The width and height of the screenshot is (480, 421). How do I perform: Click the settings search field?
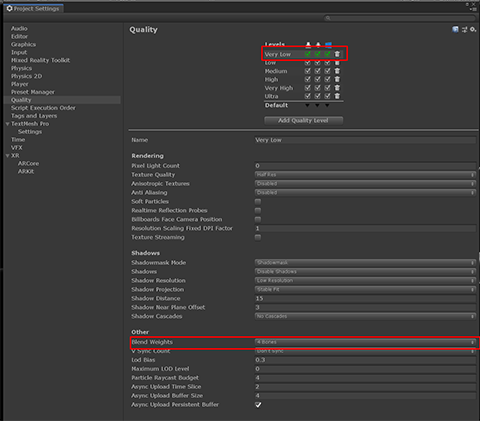tap(400, 18)
